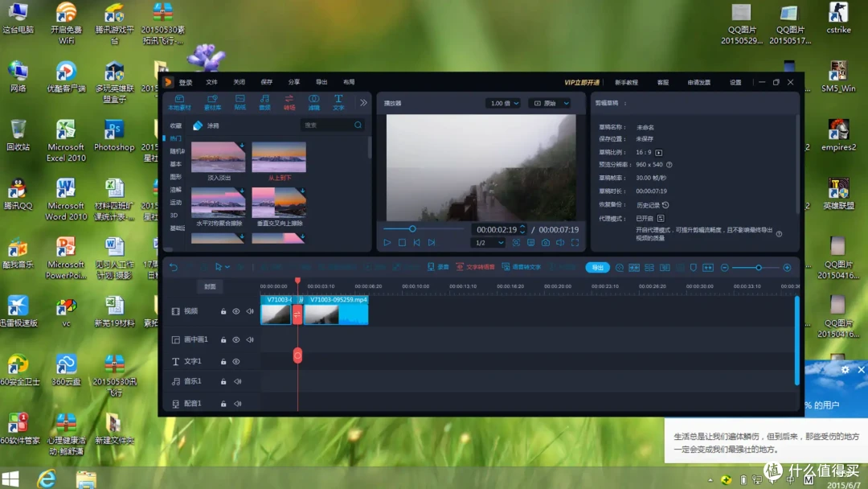Image resolution: width=868 pixels, height=489 pixels.
Task: Open the 1.00倍 playback speed dropdown
Action: [x=503, y=103]
